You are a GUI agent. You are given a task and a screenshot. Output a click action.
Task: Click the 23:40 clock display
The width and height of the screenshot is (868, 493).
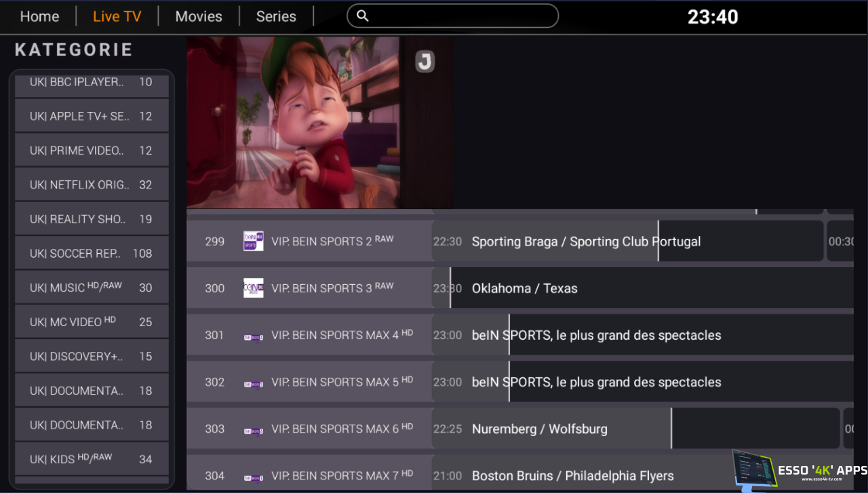(713, 17)
